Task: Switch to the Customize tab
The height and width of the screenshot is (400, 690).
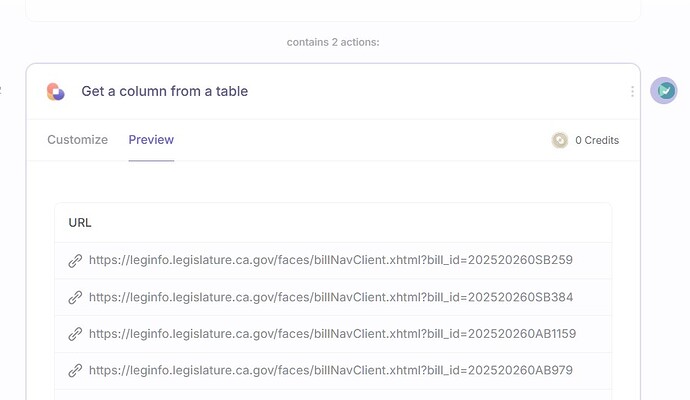Action: pos(77,139)
